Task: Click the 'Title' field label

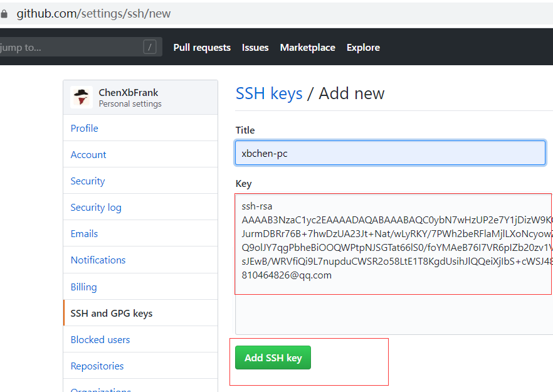Action: coord(245,130)
